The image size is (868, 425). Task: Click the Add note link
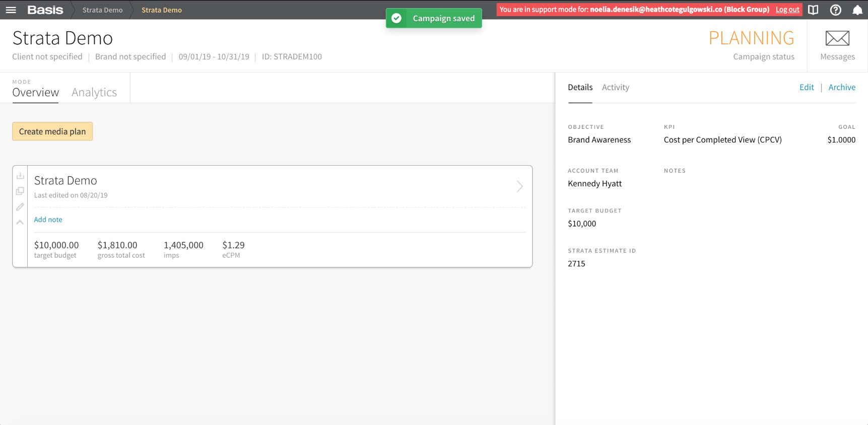[x=48, y=220]
